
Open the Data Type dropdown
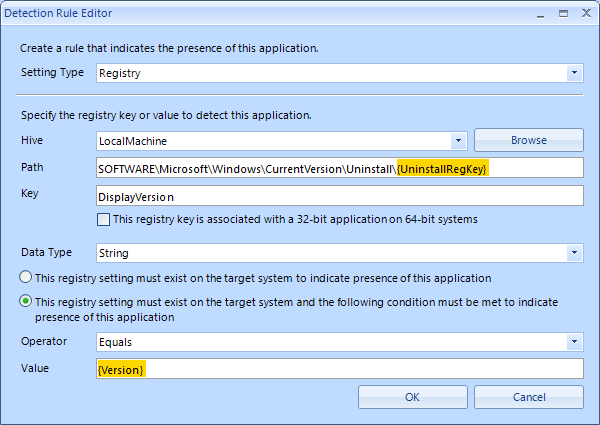[574, 252]
